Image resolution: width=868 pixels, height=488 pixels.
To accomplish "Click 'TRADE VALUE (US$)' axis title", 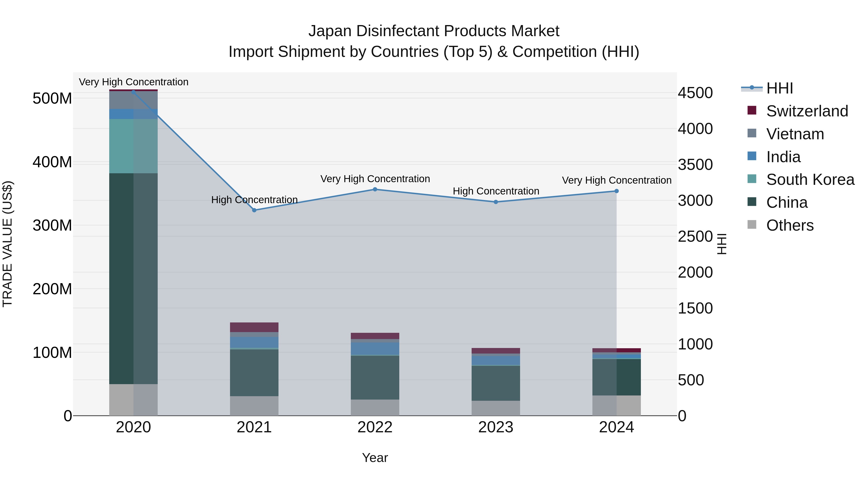I will pos(7,244).
